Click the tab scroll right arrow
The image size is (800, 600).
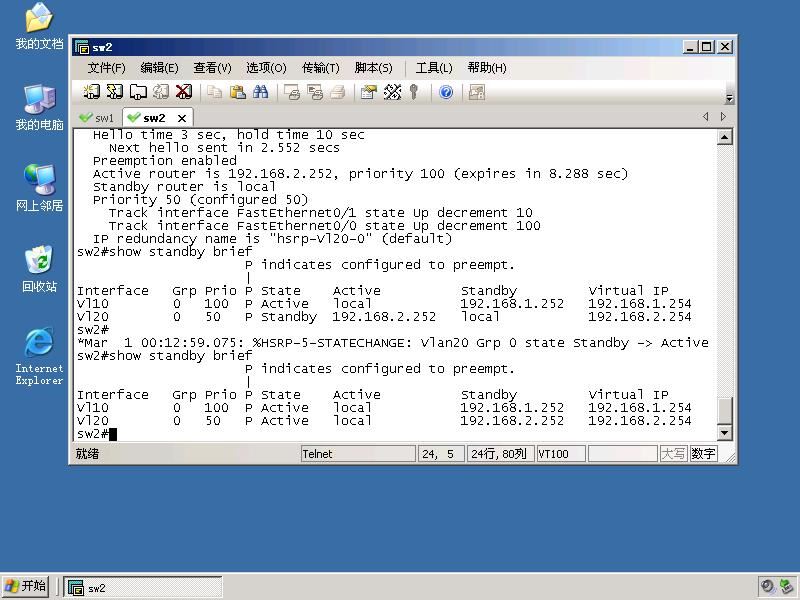point(723,116)
